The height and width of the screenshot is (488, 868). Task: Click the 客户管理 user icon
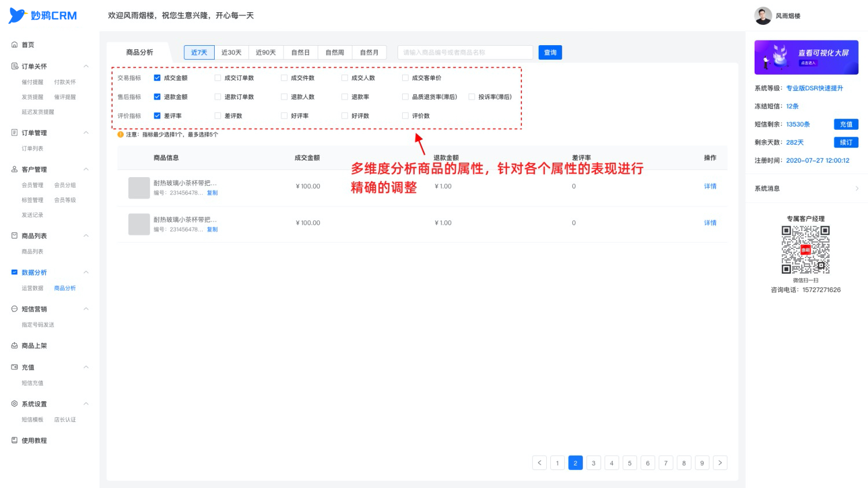14,169
